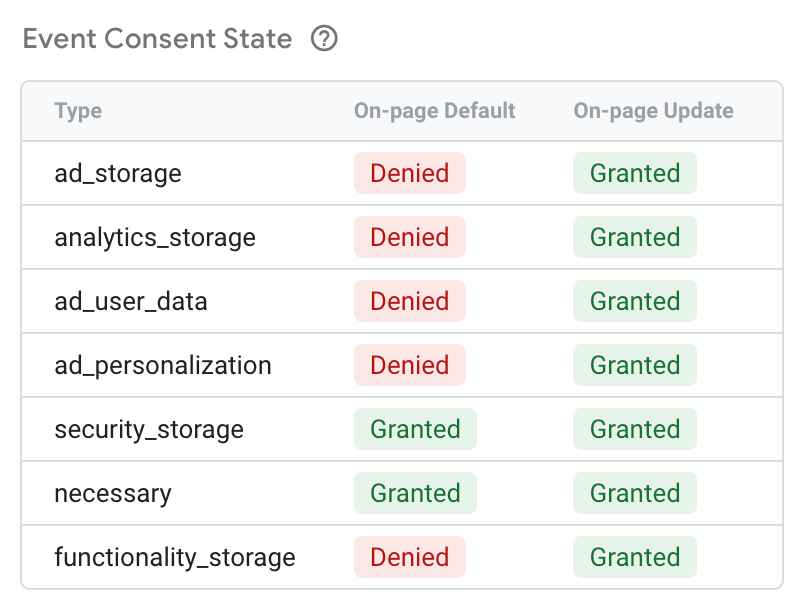Click Granted update badge for ad_storage
This screenshot has height=612, width=804.
click(x=635, y=173)
